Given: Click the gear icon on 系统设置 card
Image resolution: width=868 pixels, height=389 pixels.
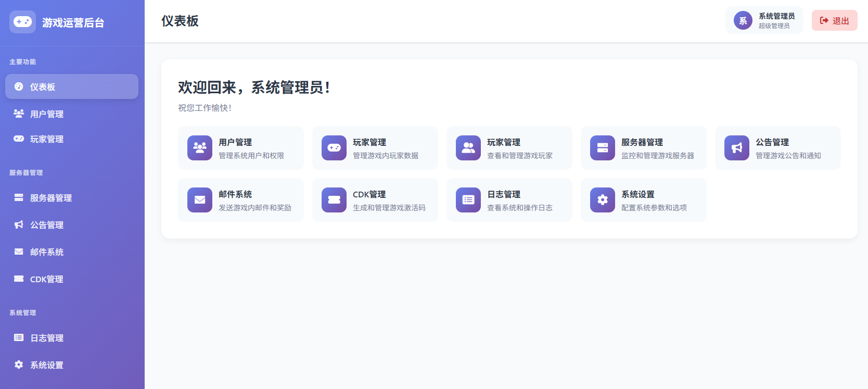Looking at the screenshot, I should point(603,200).
